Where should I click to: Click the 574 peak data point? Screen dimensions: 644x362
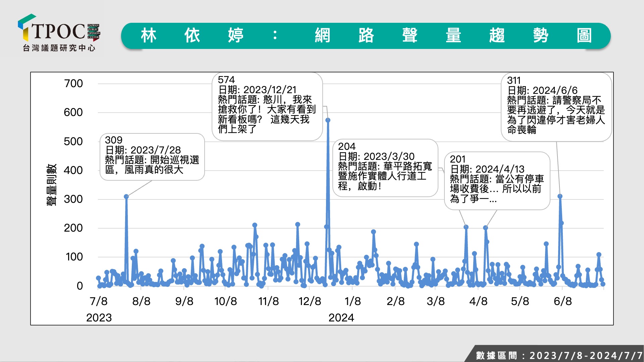pos(328,120)
